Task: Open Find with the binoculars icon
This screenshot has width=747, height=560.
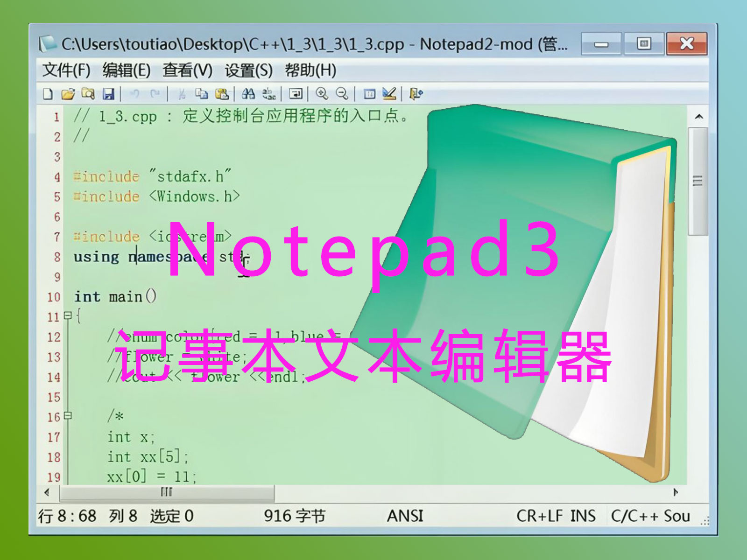Action: tap(248, 94)
